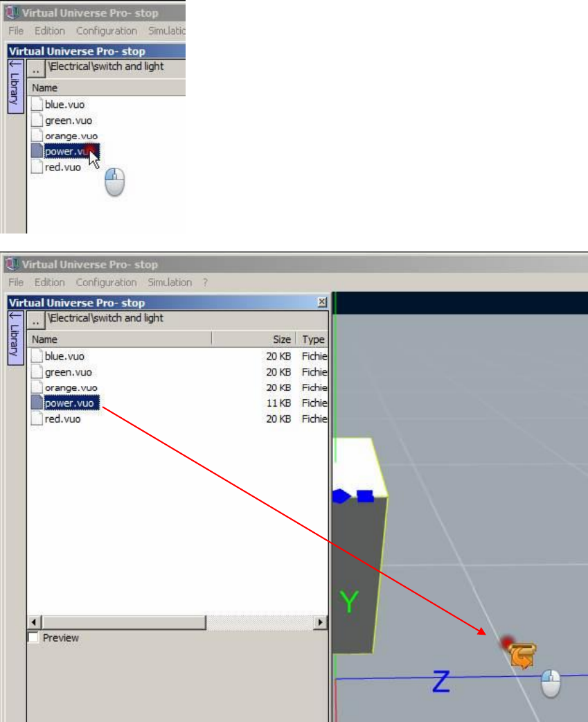Click power.vuo file icon in lower list
This screenshot has height=722, width=588.
37,403
